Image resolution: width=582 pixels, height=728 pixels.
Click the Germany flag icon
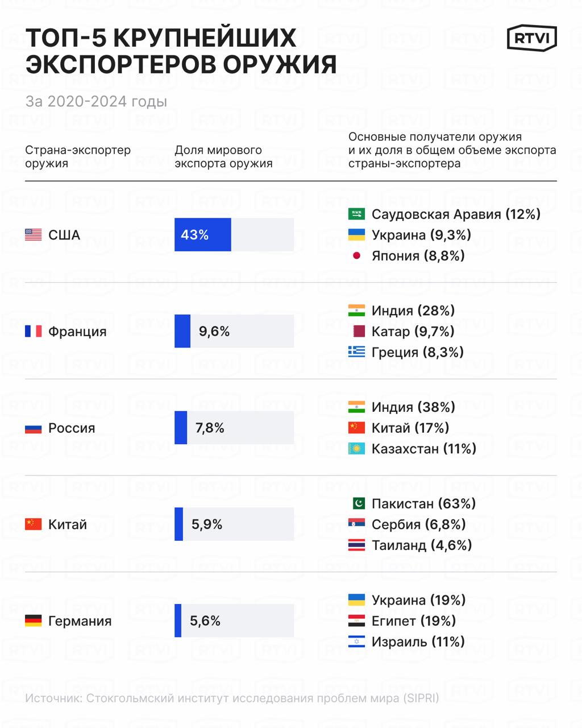tap(34, 621)
